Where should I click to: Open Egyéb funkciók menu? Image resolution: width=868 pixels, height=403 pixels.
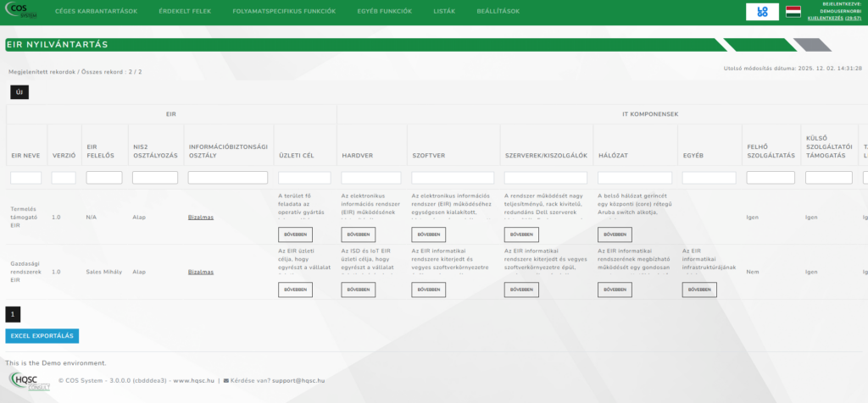pyautogui.click(x=385, y=11)
